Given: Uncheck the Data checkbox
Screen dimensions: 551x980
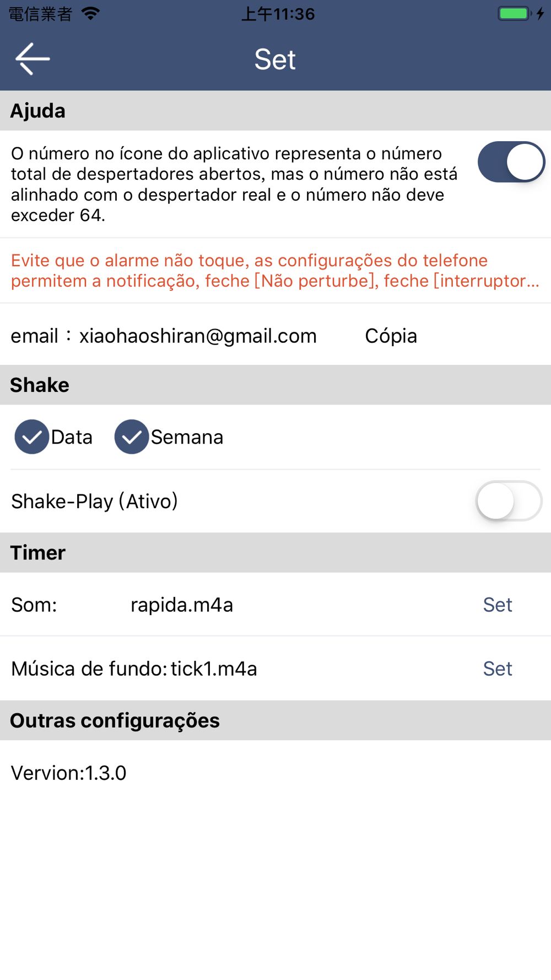Looking at the screenshot, I should [31, 437].
